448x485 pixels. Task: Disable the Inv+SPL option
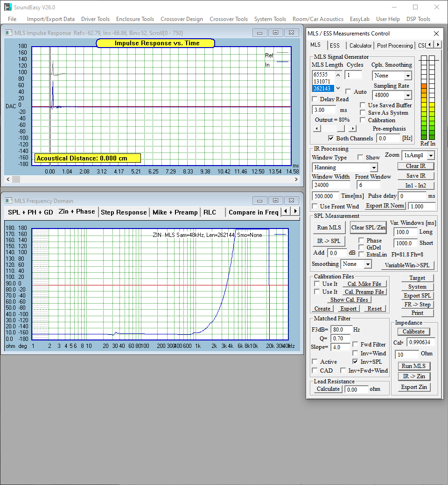[355, 361]
